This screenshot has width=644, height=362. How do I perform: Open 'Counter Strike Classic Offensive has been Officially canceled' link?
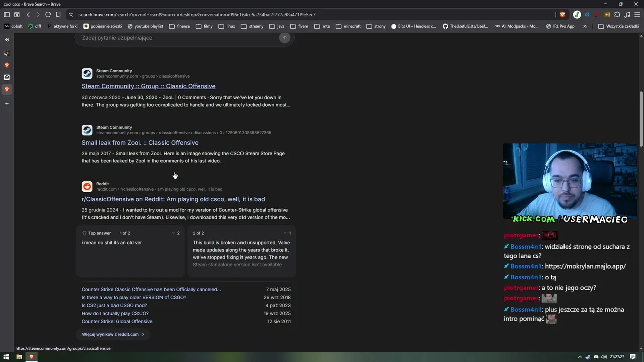(x=151, y=290)
